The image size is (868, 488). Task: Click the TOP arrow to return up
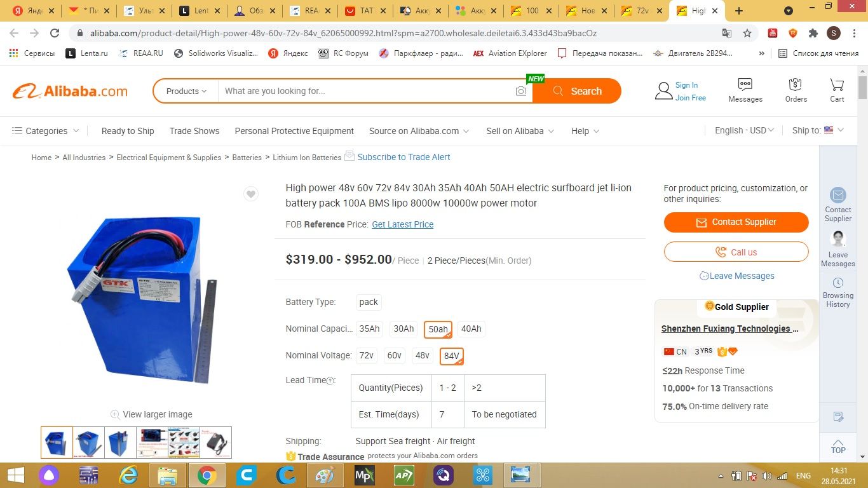pyautogui.click(x=838, y=445)
